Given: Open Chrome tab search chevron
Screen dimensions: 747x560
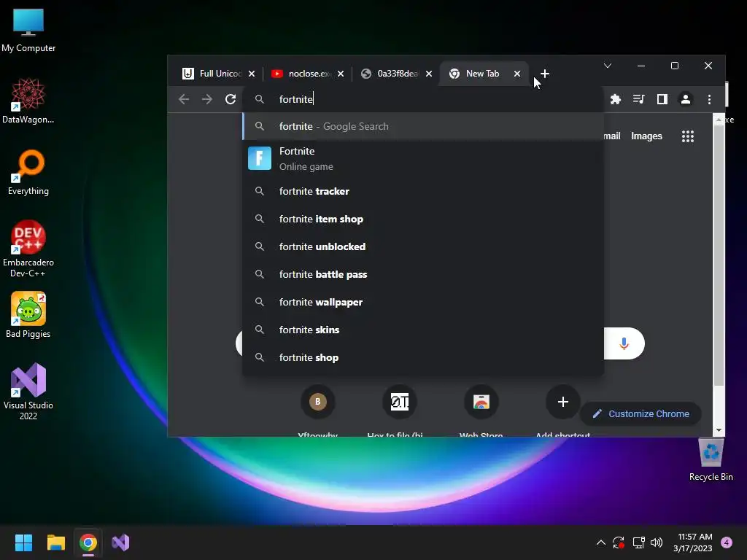Looking at the screenshot, I should coord(608,66).
